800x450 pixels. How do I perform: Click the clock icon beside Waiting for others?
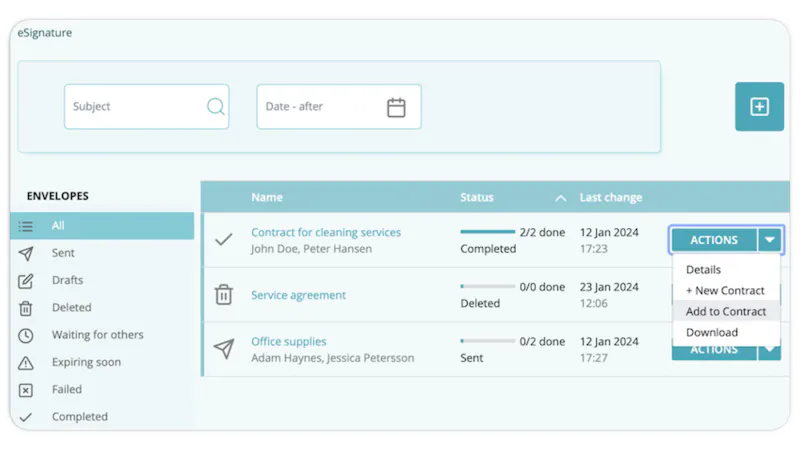pyautogui.click(x=26, y=335)
